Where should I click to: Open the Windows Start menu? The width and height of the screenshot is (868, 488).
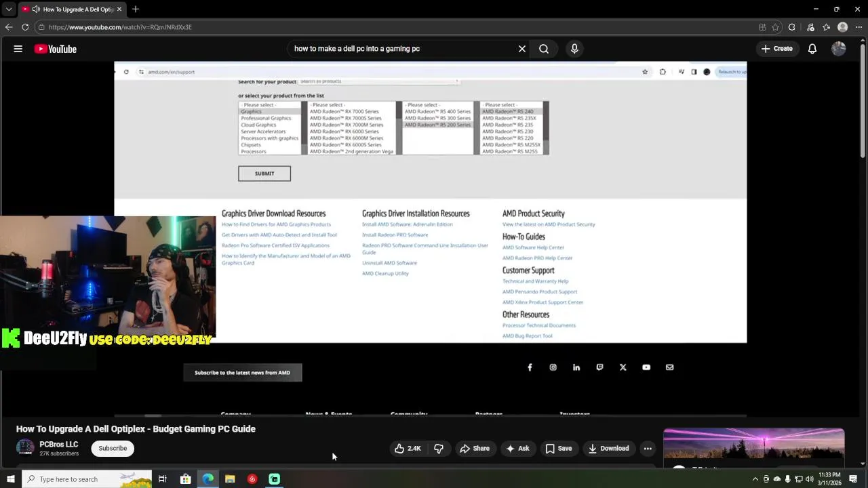click(x=10, y=479)
